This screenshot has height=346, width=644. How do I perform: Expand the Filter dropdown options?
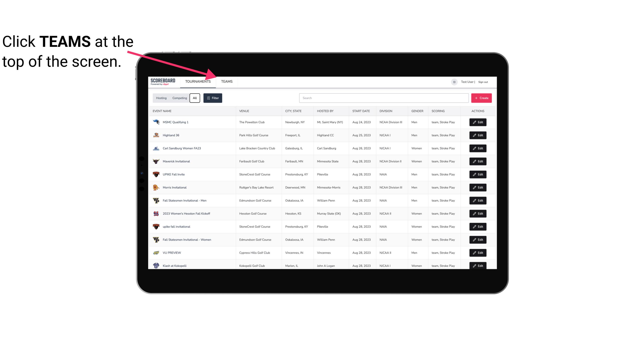point(213,98)
